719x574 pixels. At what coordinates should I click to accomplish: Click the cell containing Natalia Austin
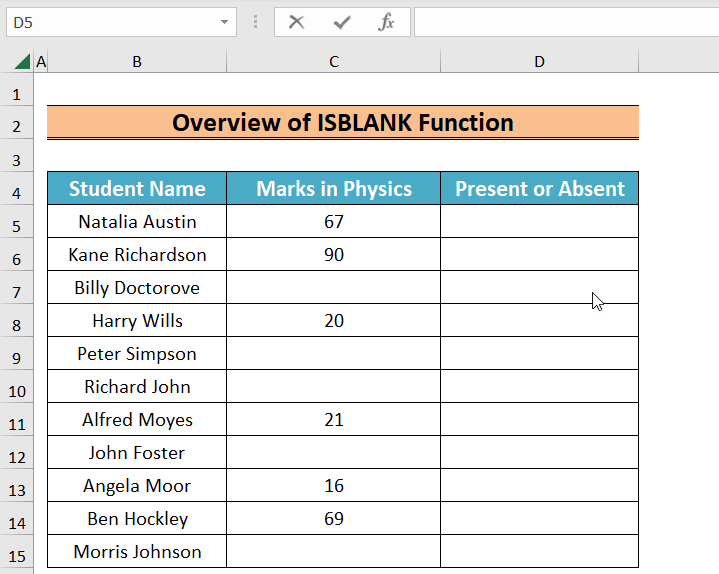137,222
